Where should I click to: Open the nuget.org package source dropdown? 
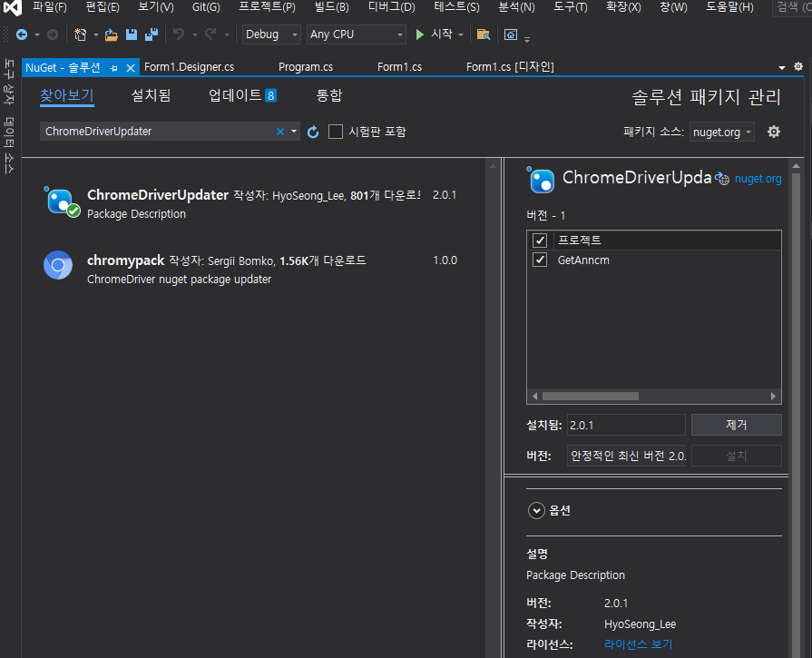tap(722, 133)
